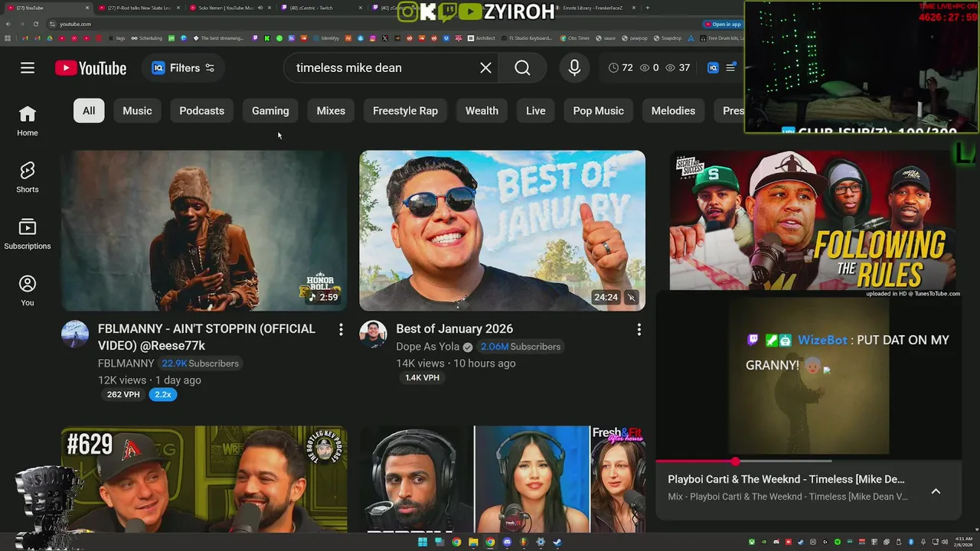Click the 262 VPH badge

tap(123, 395)
